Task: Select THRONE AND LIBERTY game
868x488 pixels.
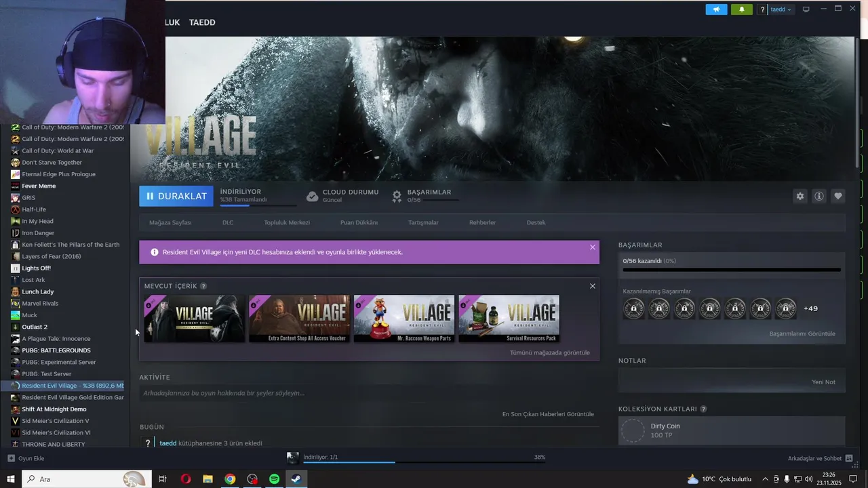Action: point(54,445)
